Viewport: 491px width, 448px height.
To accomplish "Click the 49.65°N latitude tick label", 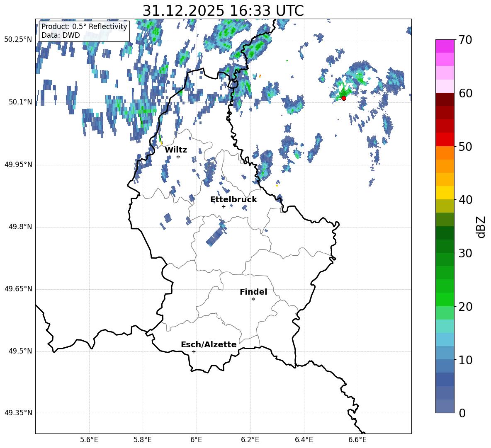I will click(18, 289).
